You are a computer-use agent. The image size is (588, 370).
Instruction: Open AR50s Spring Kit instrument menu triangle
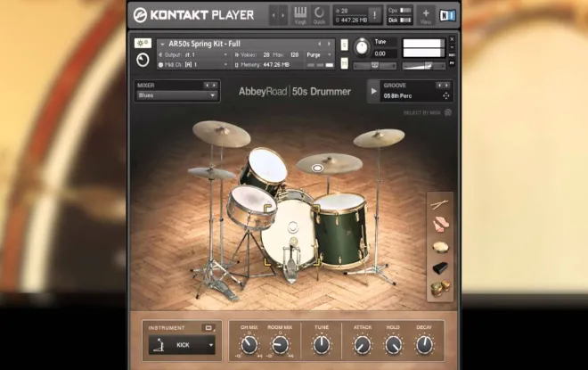(x=162, y=45)
